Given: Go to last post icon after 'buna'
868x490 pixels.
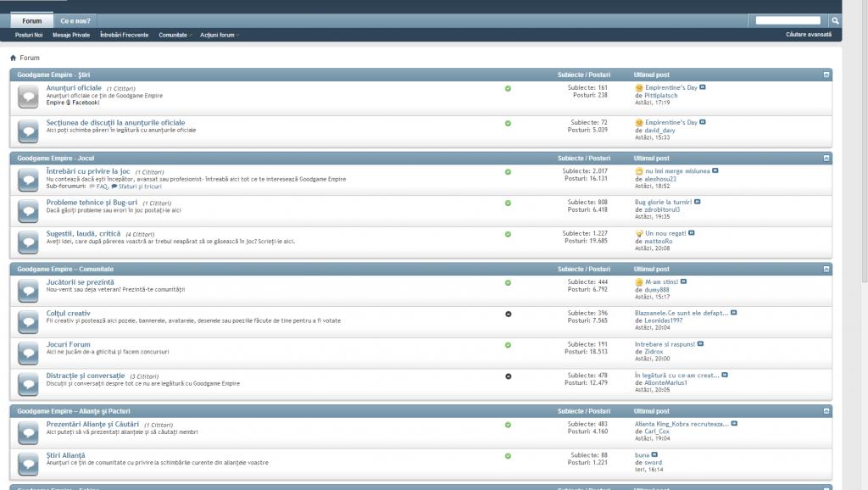Looking at the screenshot, I should (x=655, y=454).
